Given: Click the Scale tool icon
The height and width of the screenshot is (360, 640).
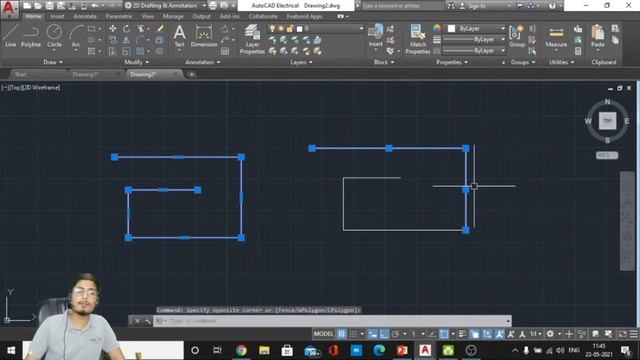Looking at the screenshot, I should coord(127,51).
